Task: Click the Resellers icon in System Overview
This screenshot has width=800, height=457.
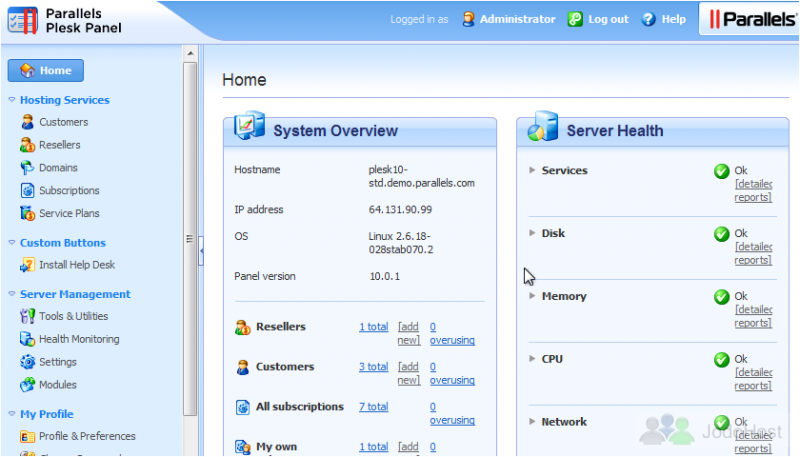Action: pyautogui.click(x=242, y=327)
